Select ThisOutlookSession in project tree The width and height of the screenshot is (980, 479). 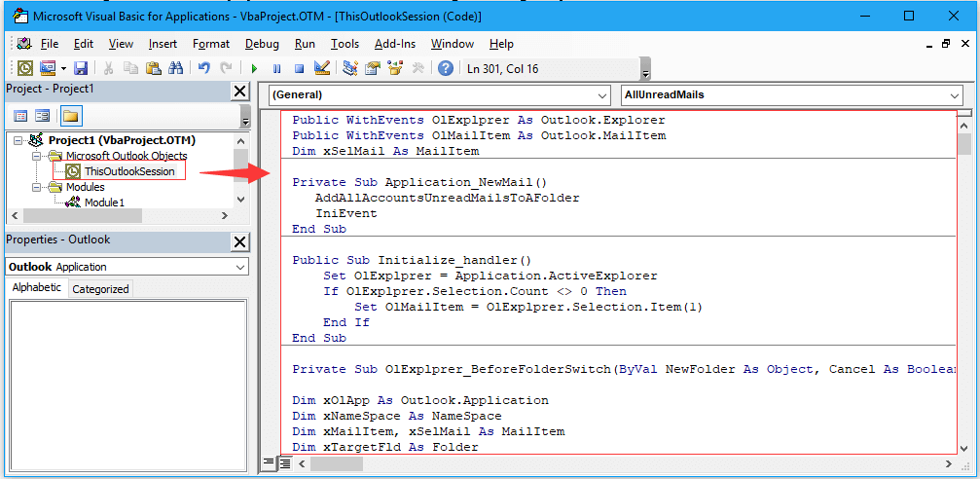[x=129, y=171]
